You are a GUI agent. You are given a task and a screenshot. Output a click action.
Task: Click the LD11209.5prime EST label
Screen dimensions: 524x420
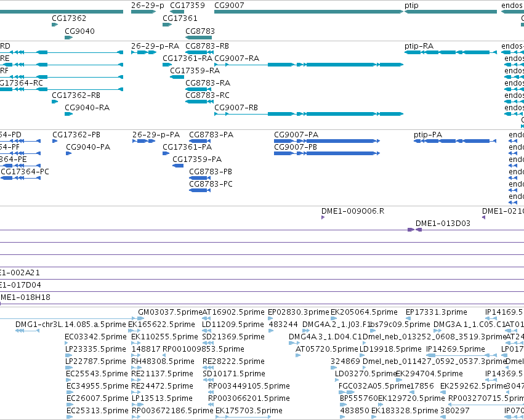[233, 325]
